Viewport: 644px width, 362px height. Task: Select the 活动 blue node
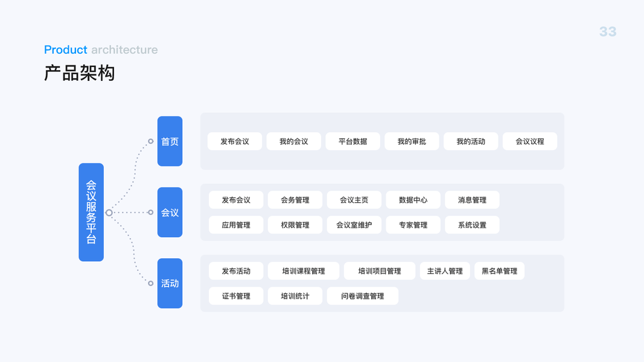(170, 284)
